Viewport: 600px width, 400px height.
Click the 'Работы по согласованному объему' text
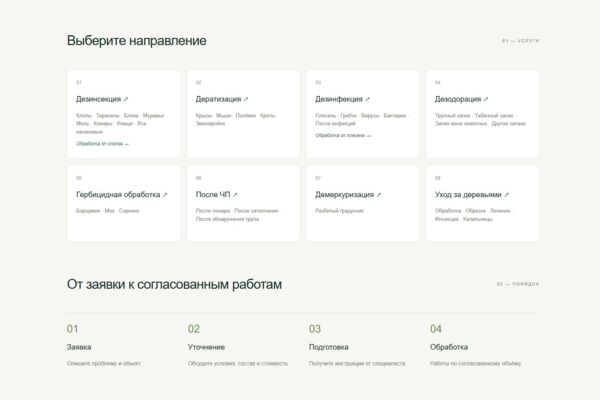coord(475,363)
